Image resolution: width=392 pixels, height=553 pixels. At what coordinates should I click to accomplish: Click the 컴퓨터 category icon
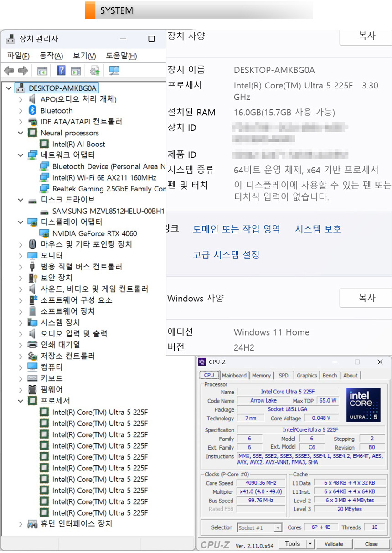click(32, 367)
